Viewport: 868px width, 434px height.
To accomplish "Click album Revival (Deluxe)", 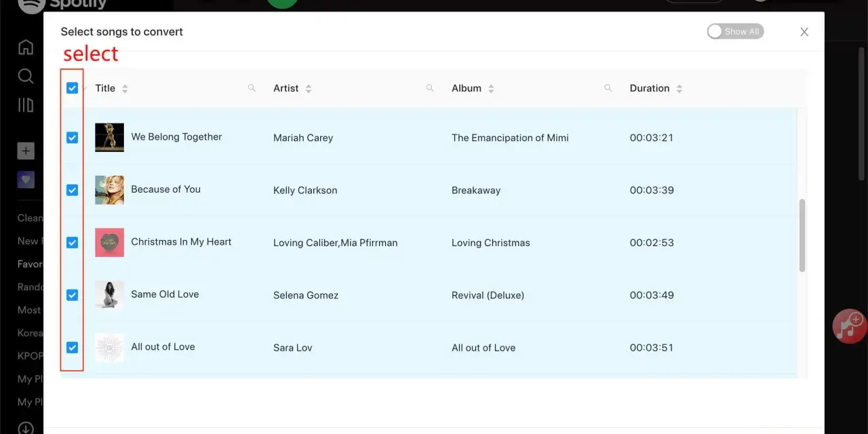I will pos(488,295).
